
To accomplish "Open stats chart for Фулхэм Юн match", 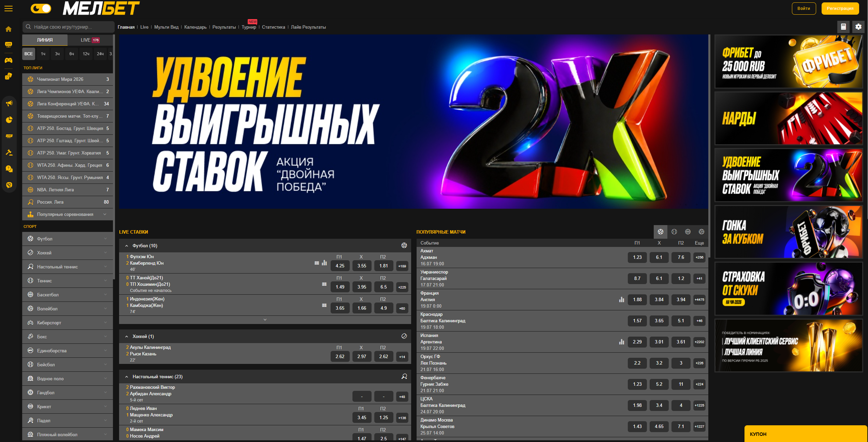I will tap(324, 263).
